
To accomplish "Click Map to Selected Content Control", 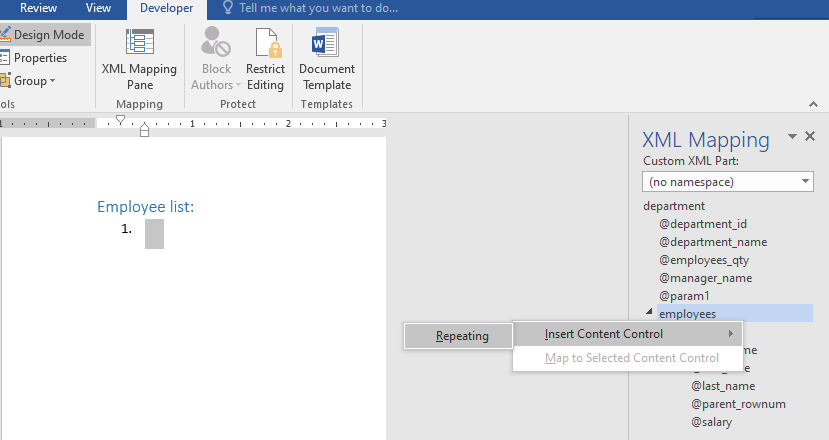I will [628, 358].
